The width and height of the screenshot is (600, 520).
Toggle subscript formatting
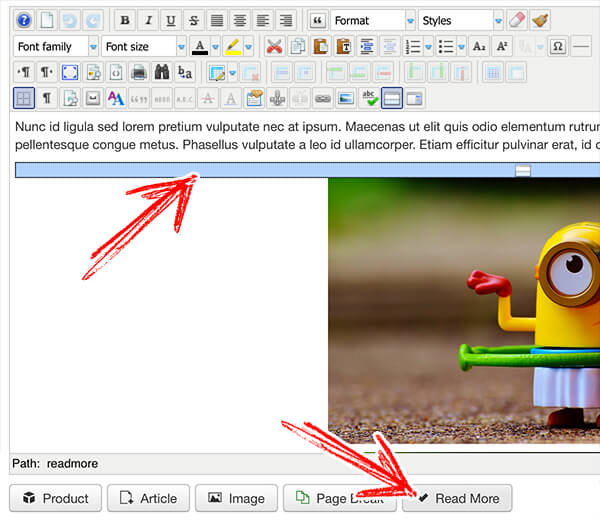[x=479, y=47]
